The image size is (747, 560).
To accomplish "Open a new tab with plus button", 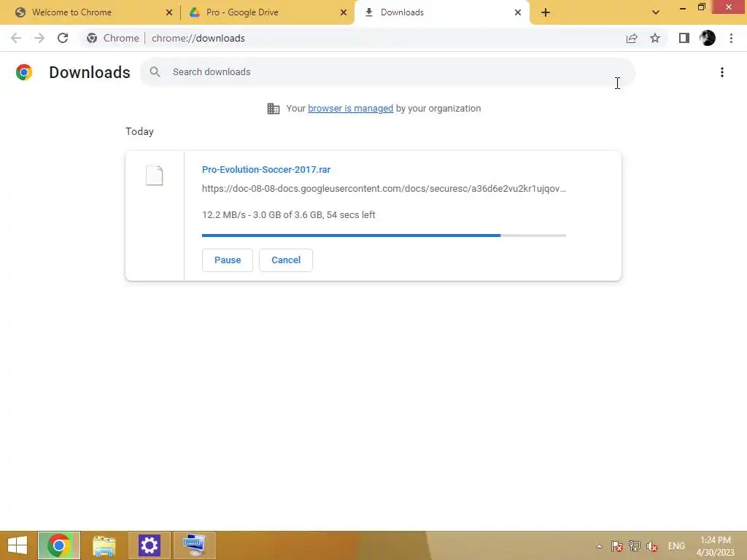I will (546, 12).
